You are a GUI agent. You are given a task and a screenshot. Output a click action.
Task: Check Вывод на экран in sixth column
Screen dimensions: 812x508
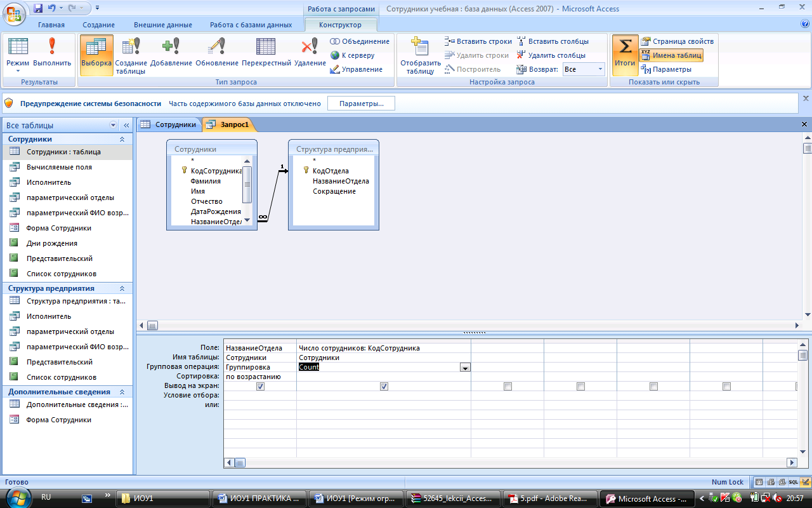(x=726, y=386)
